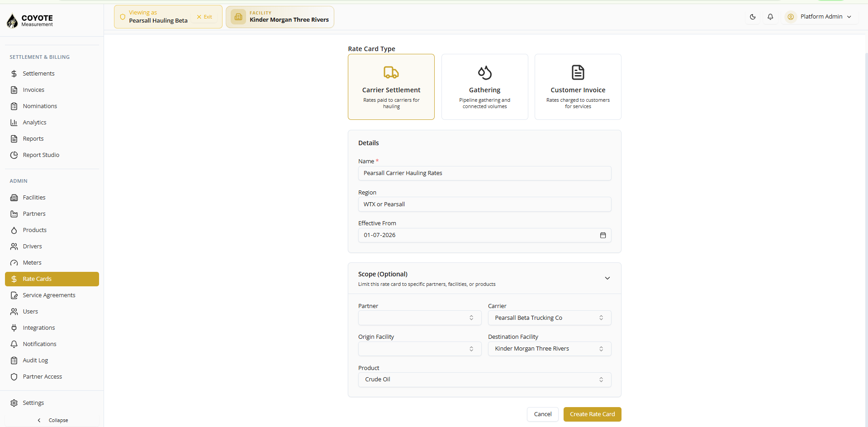This screenshot has width=868, height=427.
Task: Click the Create Rate Card button
Action: [593, 414]
